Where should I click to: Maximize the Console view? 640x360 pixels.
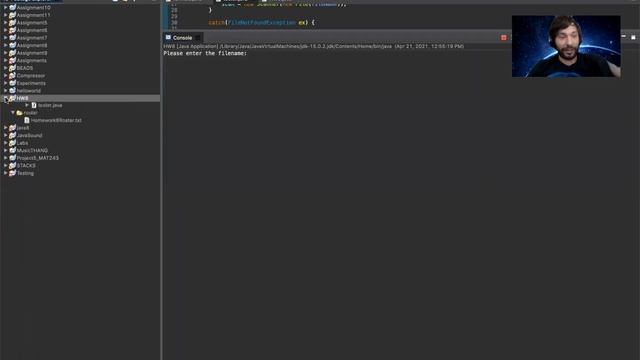633,37
